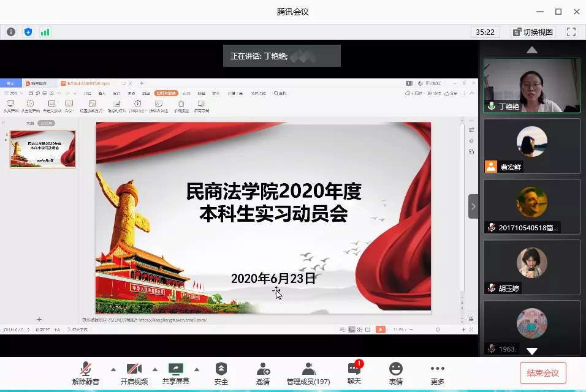586x392 pixels.
Task: Click Switch View (切换视图) button
Action: click(x=533, y=32)
